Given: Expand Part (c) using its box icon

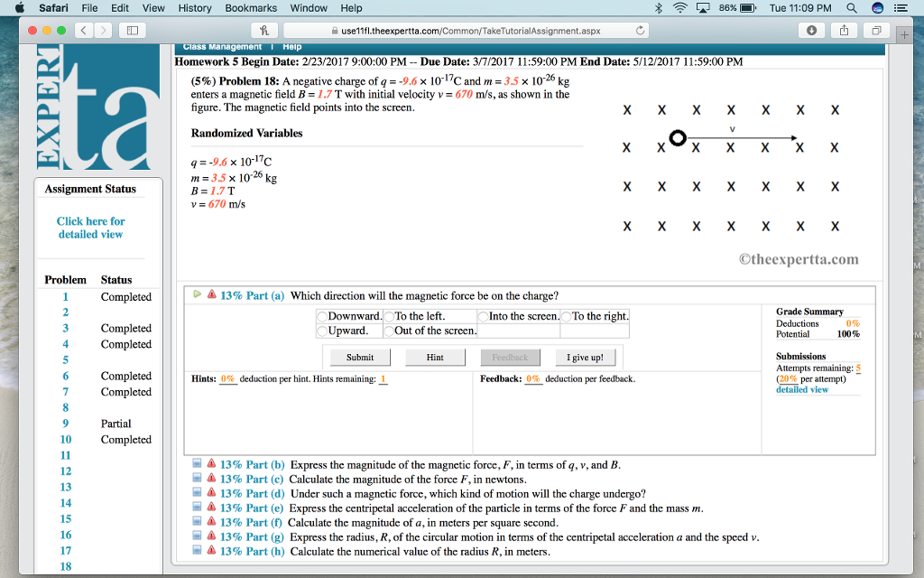Looking at the screenshot, I should click(x=197, y=478).
